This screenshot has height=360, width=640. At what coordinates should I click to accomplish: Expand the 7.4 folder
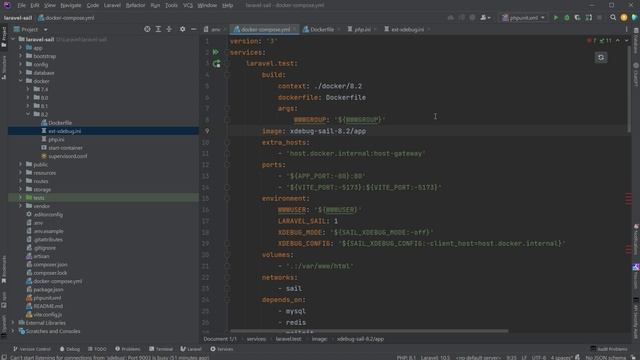[28, 89]
